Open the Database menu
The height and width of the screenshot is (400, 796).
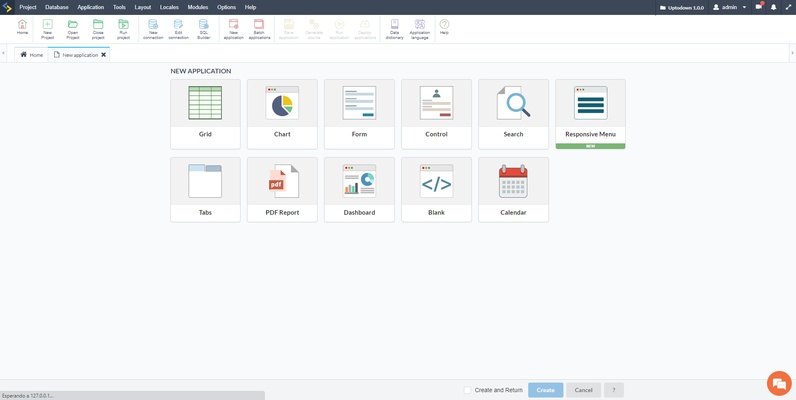coord(57,7)
